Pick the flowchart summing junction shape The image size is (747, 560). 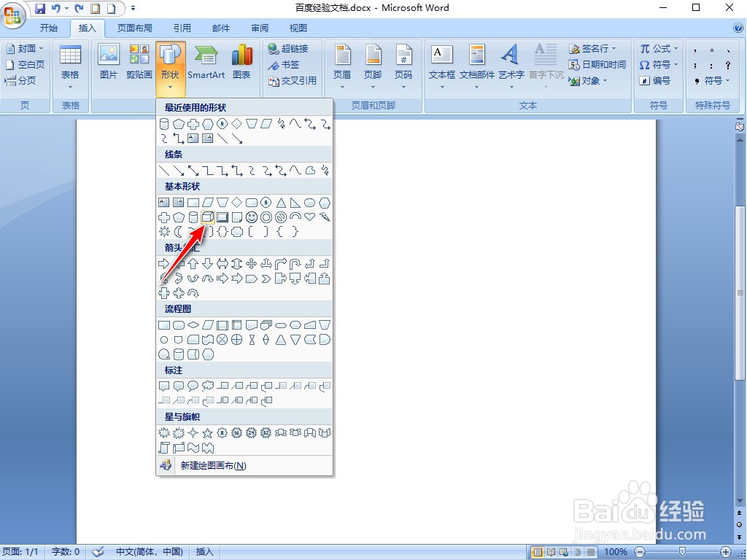[x=222, y=340]
